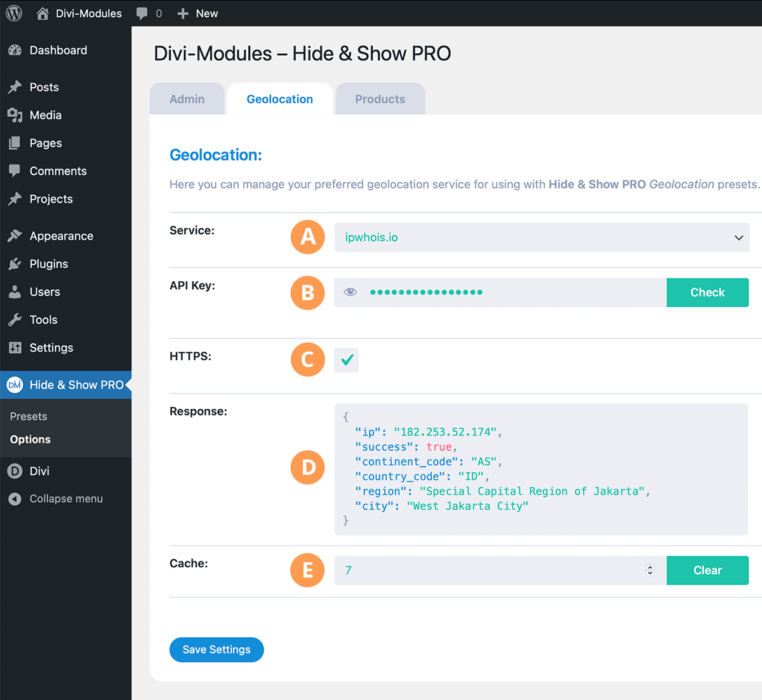Click the Hide & Show PRO DM icon
The image size is (762, 700).
(15, 385)
